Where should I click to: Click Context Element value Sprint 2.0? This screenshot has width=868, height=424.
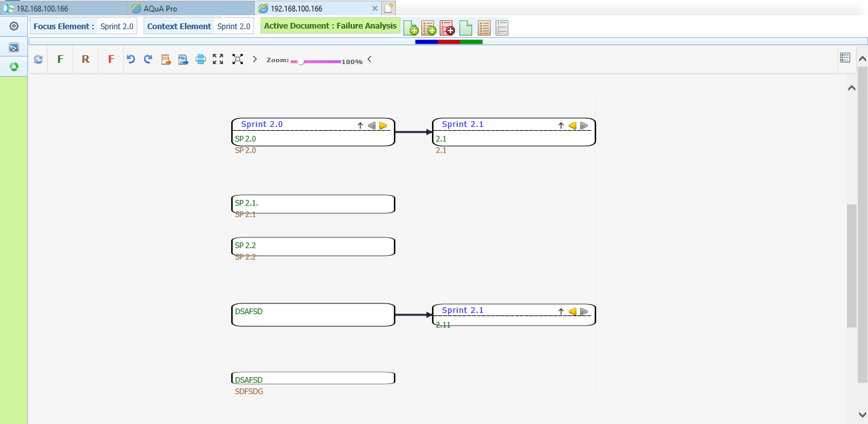tap(234, 27)
